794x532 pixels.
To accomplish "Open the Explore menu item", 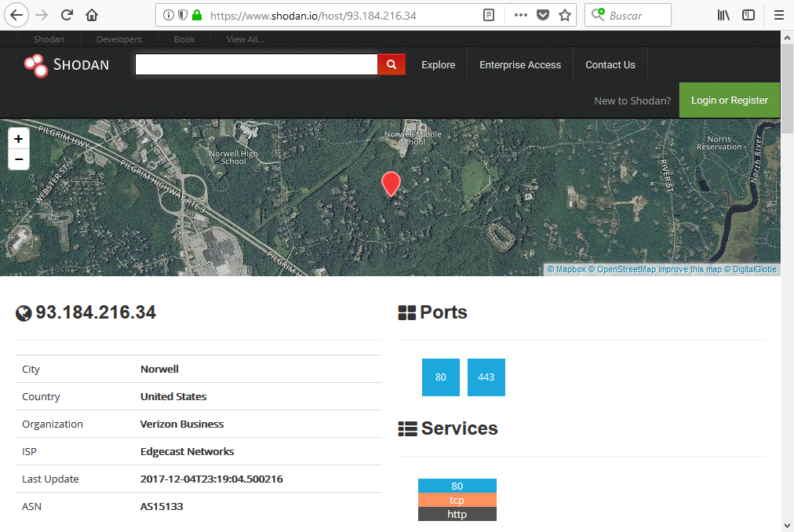I will pyautogui.click(x=438, y=65).
